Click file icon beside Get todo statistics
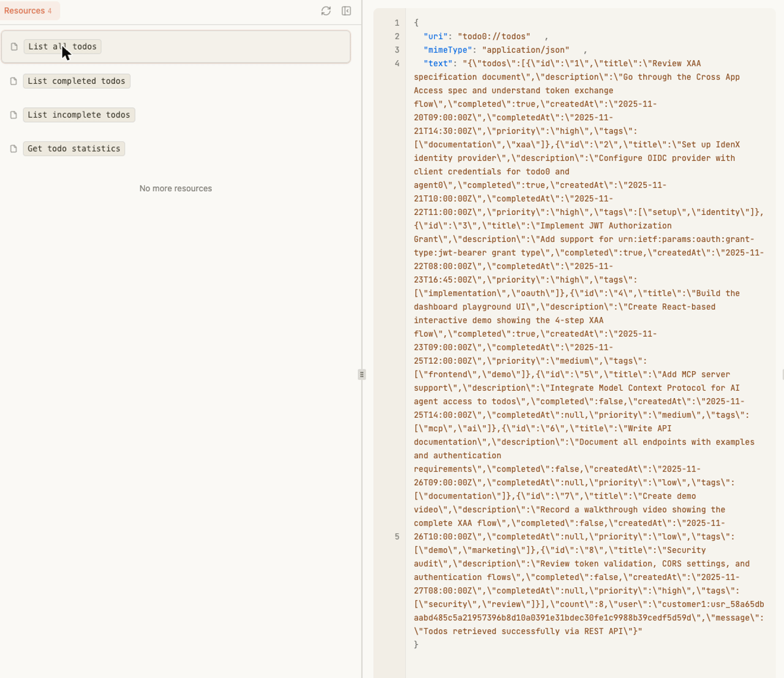This screenshot has height=678, width=784. [x=13, y=148]
